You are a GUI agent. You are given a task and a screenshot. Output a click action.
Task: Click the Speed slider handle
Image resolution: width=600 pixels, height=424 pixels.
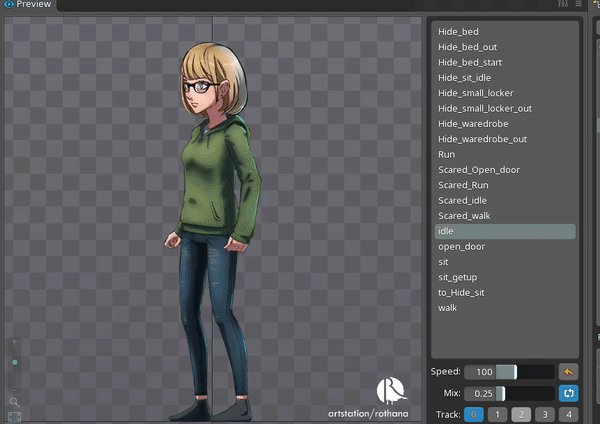coord(515,372)
